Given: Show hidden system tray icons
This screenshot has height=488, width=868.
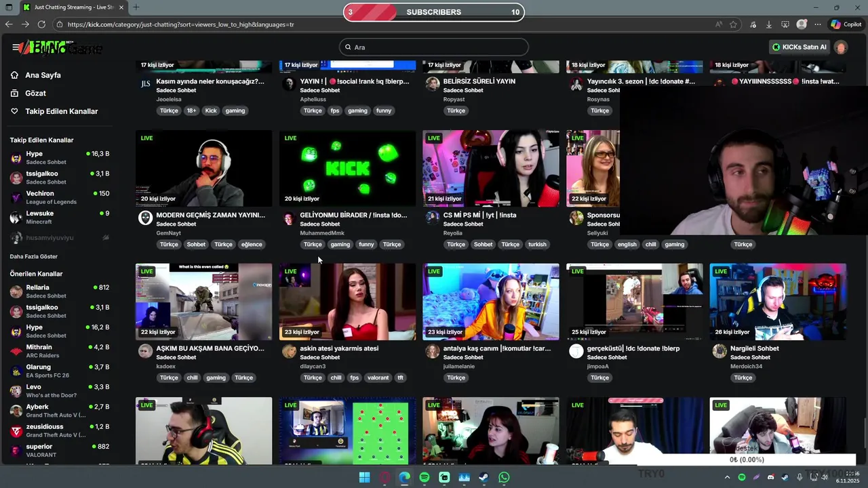Looking at the screenshot, I should coord(727,477).
